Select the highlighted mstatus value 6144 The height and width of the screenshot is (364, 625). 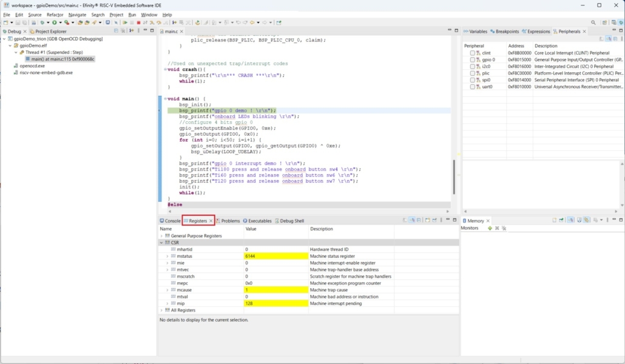[276, 257]
